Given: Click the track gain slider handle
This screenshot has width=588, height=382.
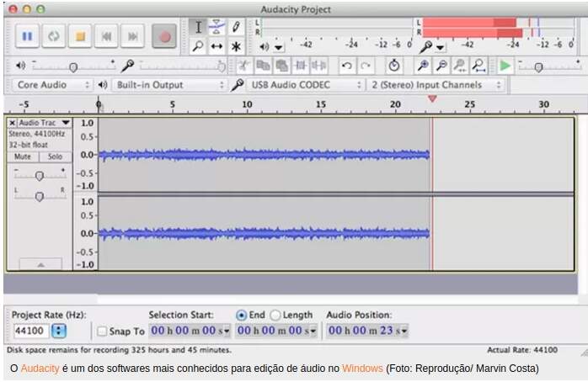Looking at the screenshot, I should point(40,175).
